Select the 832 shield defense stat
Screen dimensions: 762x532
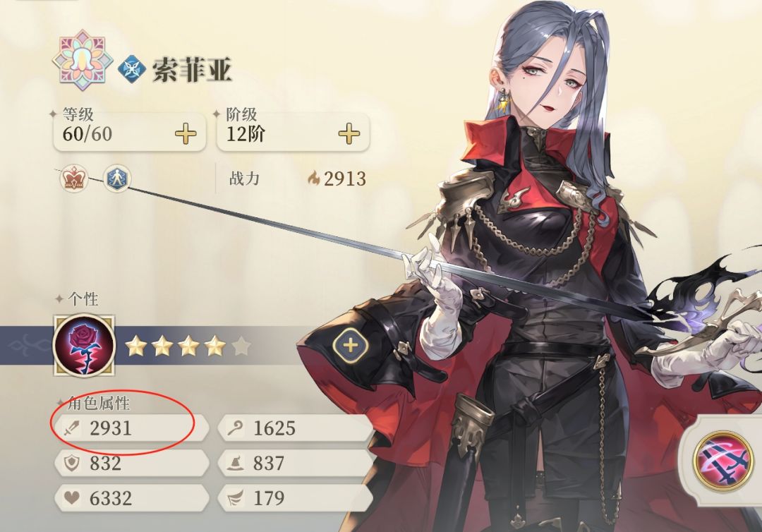[131, 463]
